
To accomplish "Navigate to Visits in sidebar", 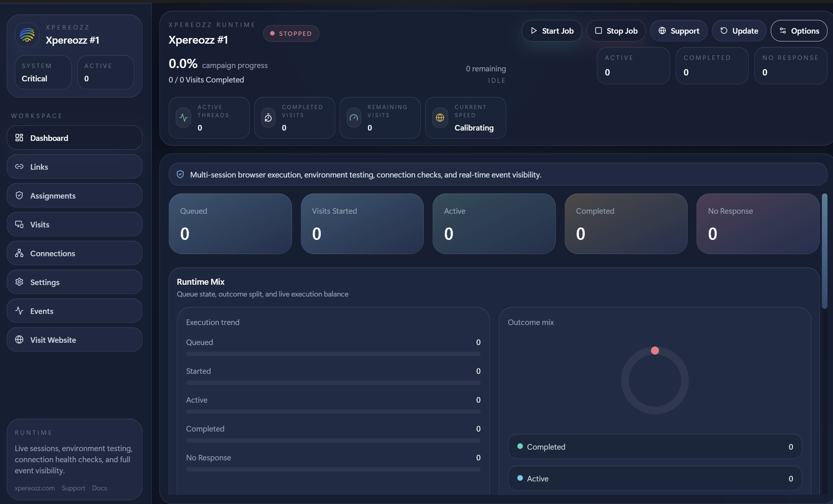I will coord(74,224).
